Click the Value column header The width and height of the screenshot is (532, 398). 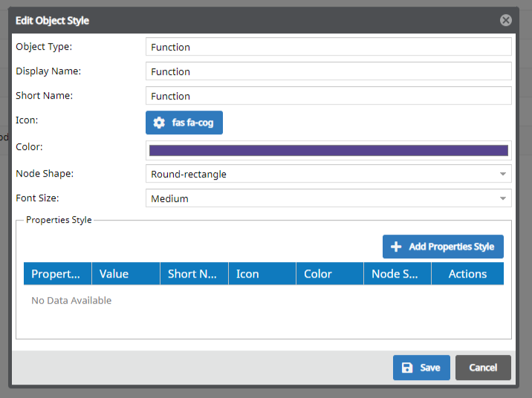click(126, 273)
